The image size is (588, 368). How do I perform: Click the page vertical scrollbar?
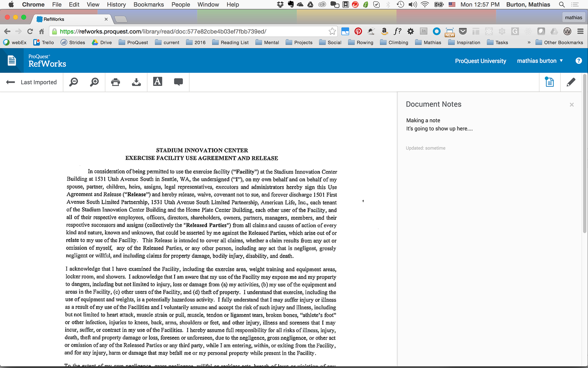pyautogui.click(x=584, y=153)
